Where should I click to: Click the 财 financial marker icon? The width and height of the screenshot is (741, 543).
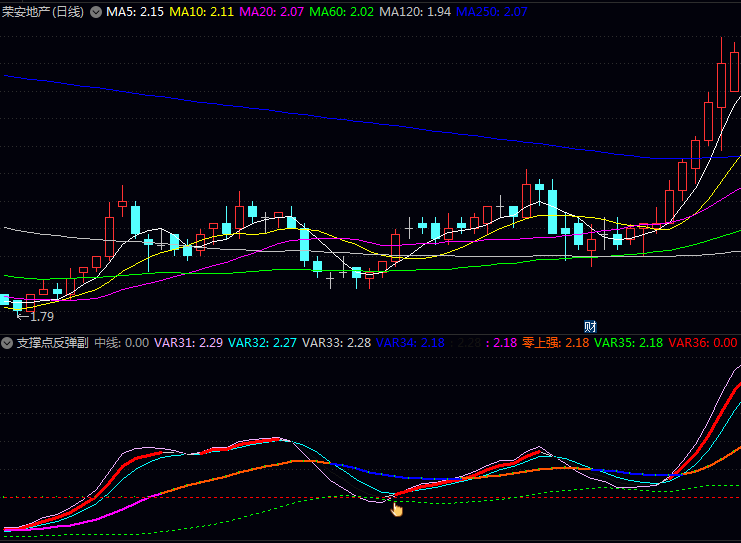[590, 327]
